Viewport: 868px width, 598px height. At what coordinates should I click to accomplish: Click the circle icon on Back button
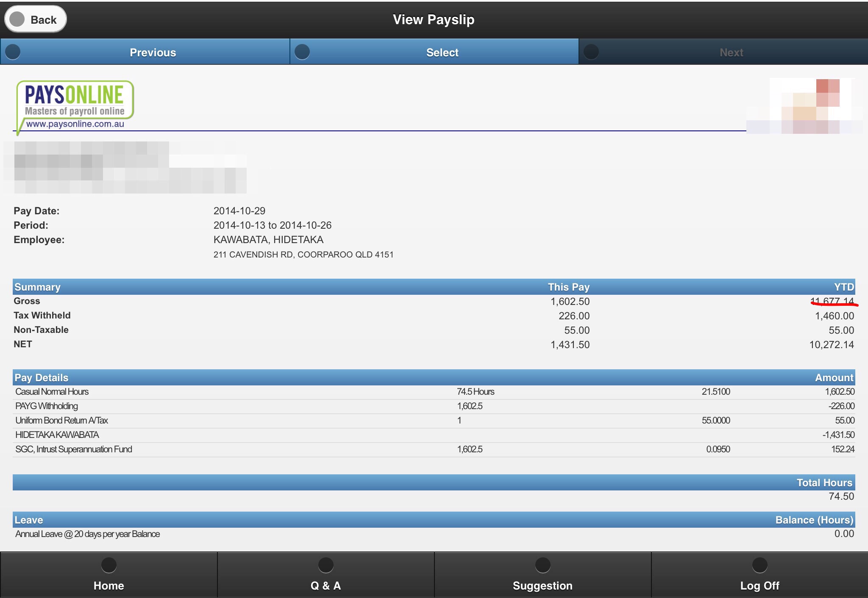(17, 19)
